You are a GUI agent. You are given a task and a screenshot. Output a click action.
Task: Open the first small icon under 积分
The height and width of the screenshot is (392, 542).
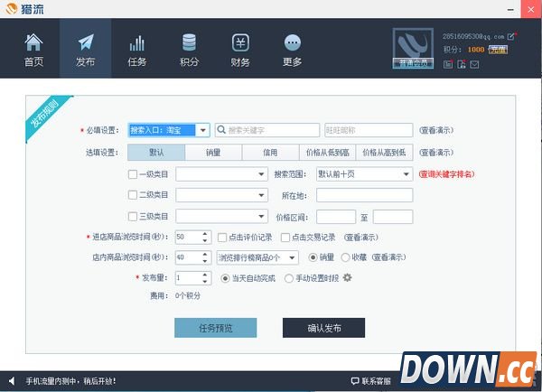[448, 64]
